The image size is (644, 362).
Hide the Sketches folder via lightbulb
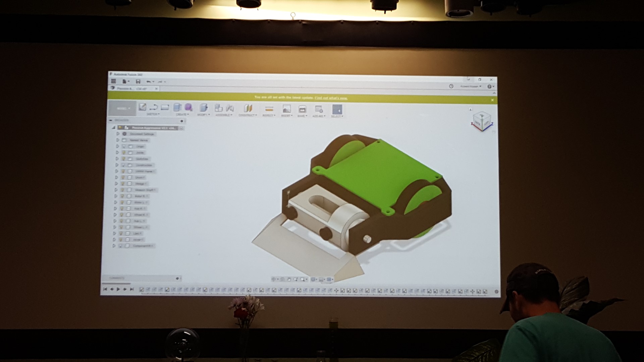123,159
